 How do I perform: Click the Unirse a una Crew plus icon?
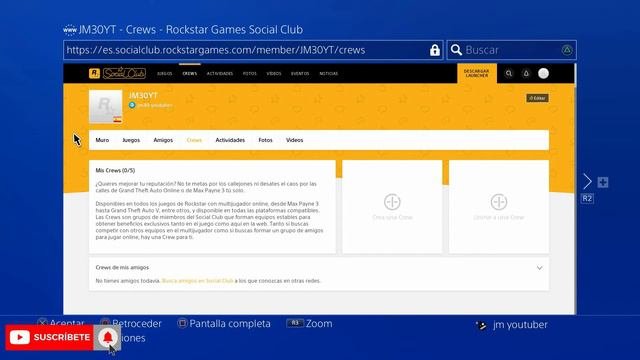(499, 202)
